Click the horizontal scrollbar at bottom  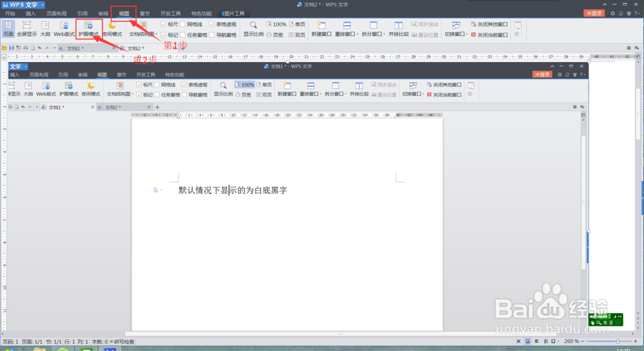point(341,334)
